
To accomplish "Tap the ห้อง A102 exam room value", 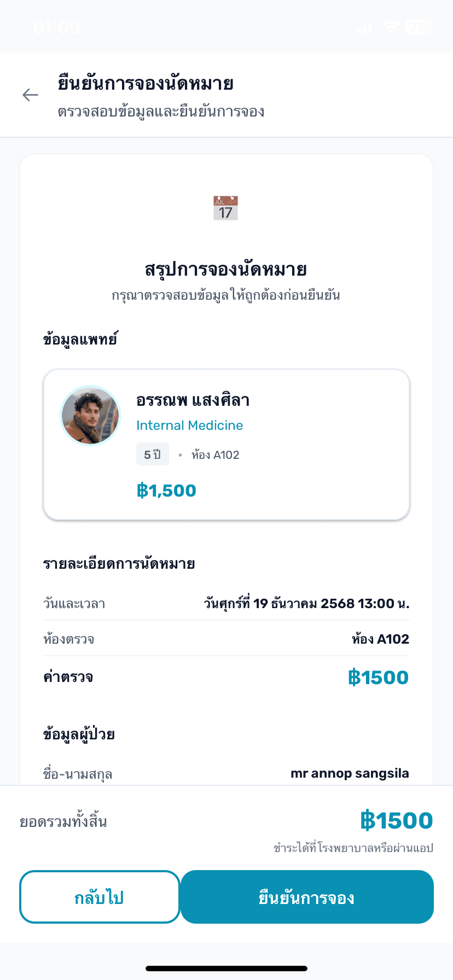I will click(380, 639).
